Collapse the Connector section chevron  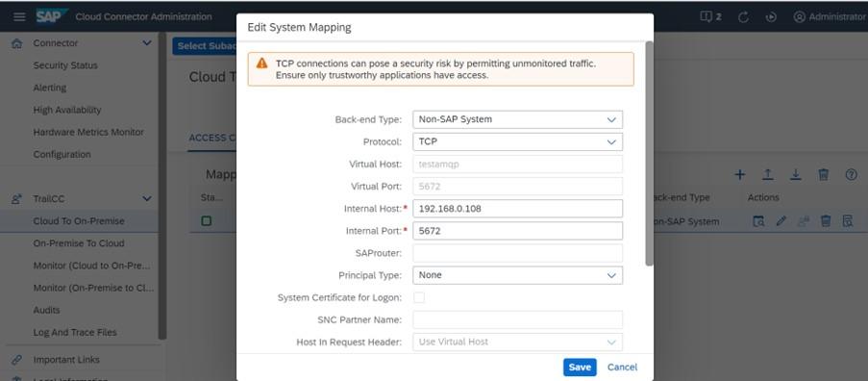[147, 42]
